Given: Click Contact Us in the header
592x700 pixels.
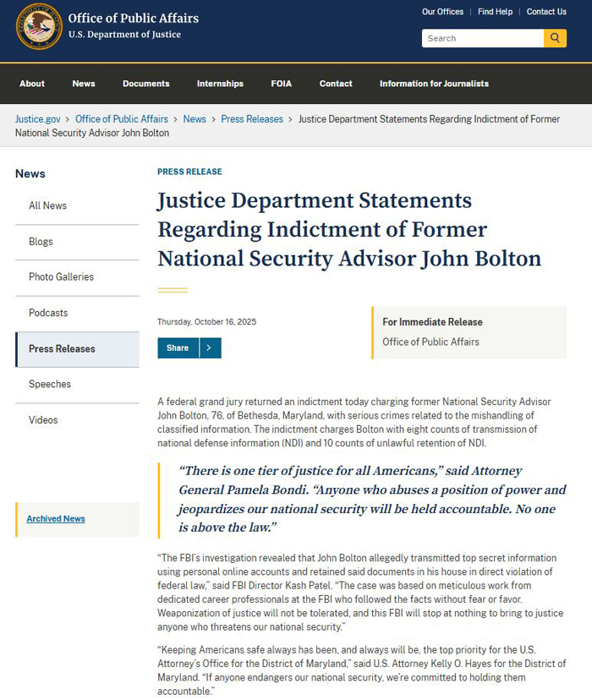Looking at the screenshot, I should 546,12.
